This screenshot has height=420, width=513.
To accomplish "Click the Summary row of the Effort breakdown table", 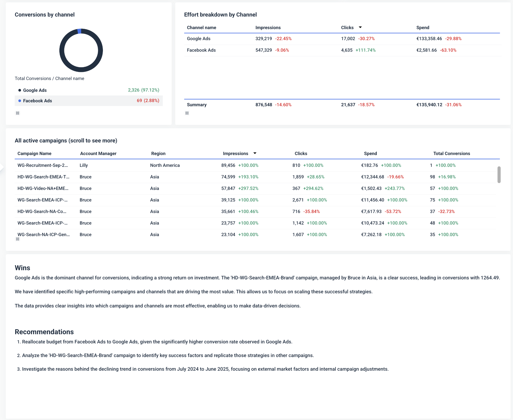I will pos(197,104).
